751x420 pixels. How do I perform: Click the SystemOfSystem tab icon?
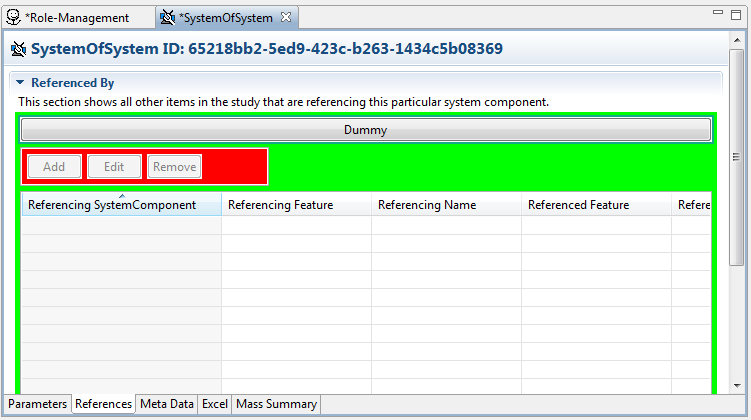(x=167, y=17)
